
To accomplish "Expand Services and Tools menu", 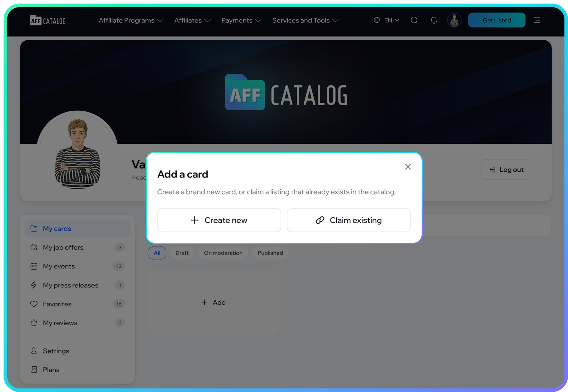I will (x=305, y=20).
